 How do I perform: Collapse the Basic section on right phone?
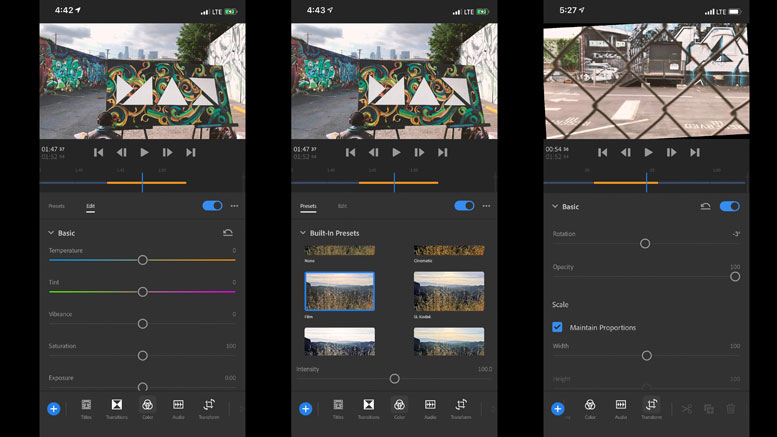pyautogui.click(x=555, y=206)
